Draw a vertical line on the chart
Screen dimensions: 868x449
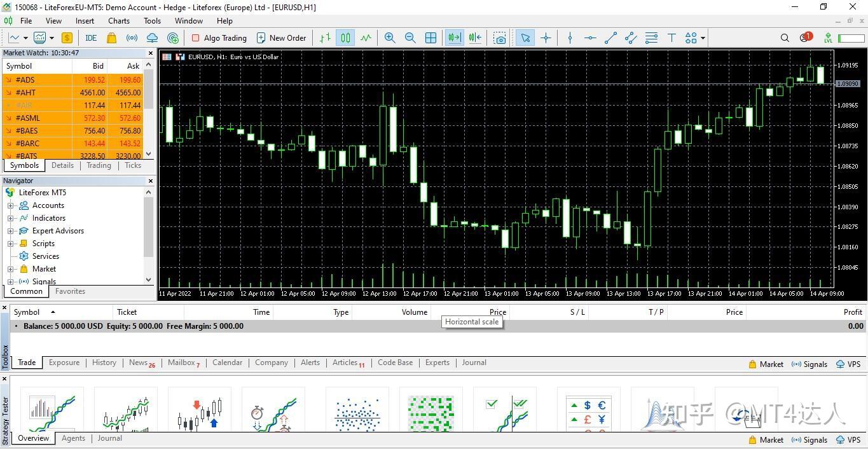coord(570,38)
